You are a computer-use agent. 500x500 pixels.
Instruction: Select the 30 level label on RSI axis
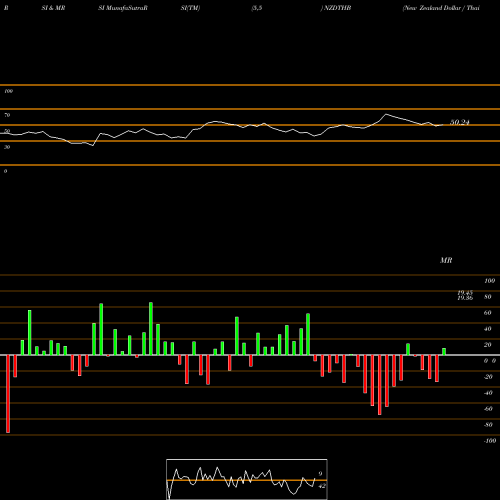[x=7, y=147]
